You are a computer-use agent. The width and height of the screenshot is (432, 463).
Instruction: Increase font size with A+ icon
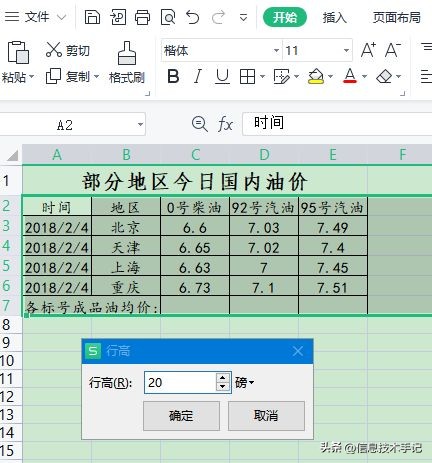369,50
